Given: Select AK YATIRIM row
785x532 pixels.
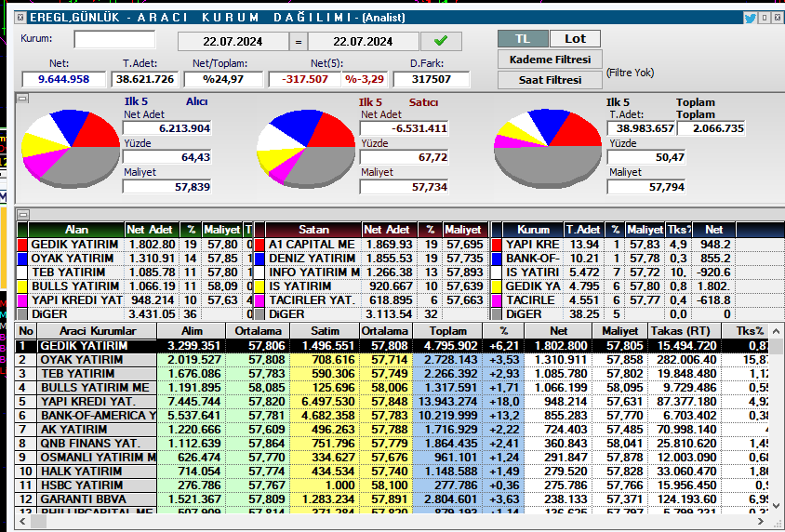Looking at the screenshot, I should (392, 430).
